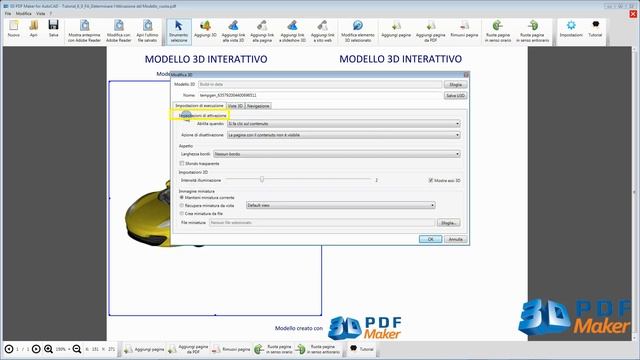The height and width of the screenshot is (360, 640).
Task: Go to next page arrow in bottom bar
Action: tap(36, 349)
